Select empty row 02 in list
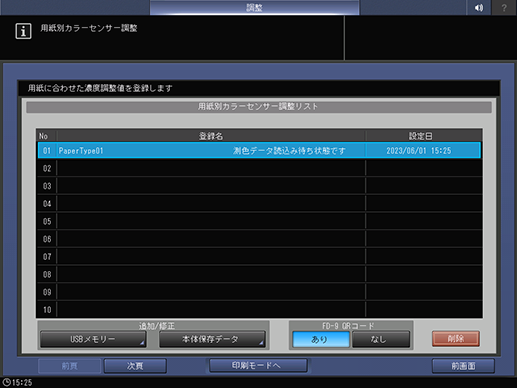This screenshot has width=517, height=388. pos(259,168)
